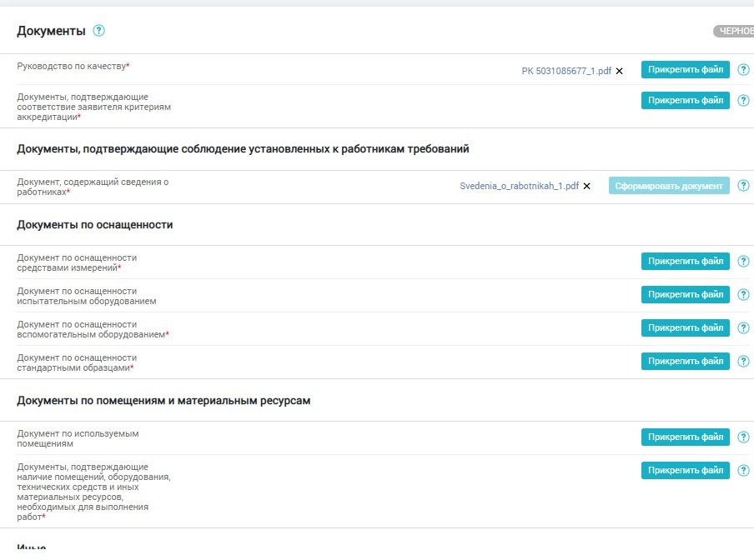Image resolution: width=754 pixels, height=560 pixels.
Task: Attach file for используемым помещениям document
Action: [685, 437]
